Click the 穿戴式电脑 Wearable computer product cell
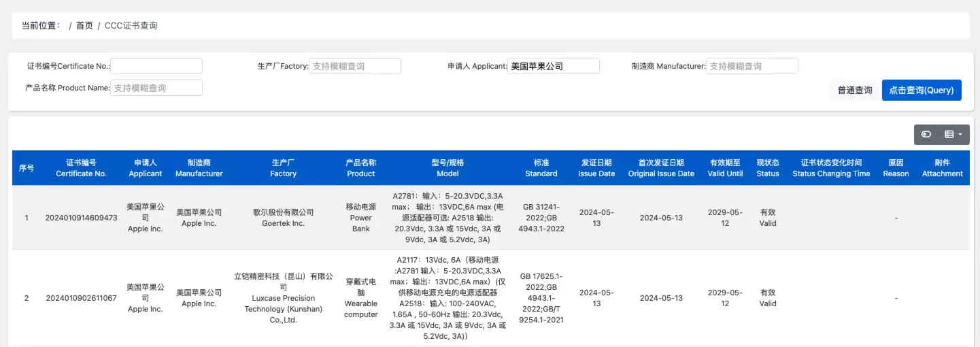This screenshot has width=980, height=347. point(361,298)
